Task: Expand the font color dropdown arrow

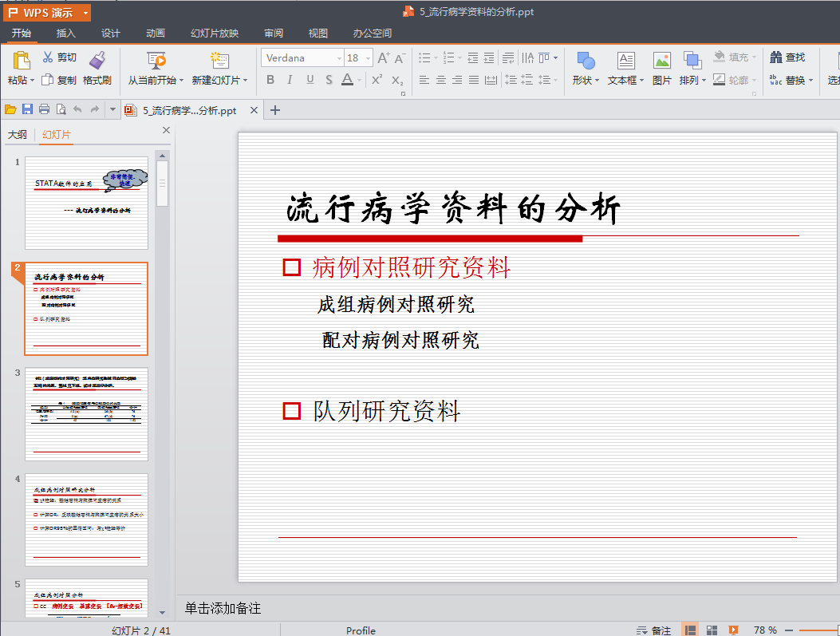Action: [x=360, y=80]
